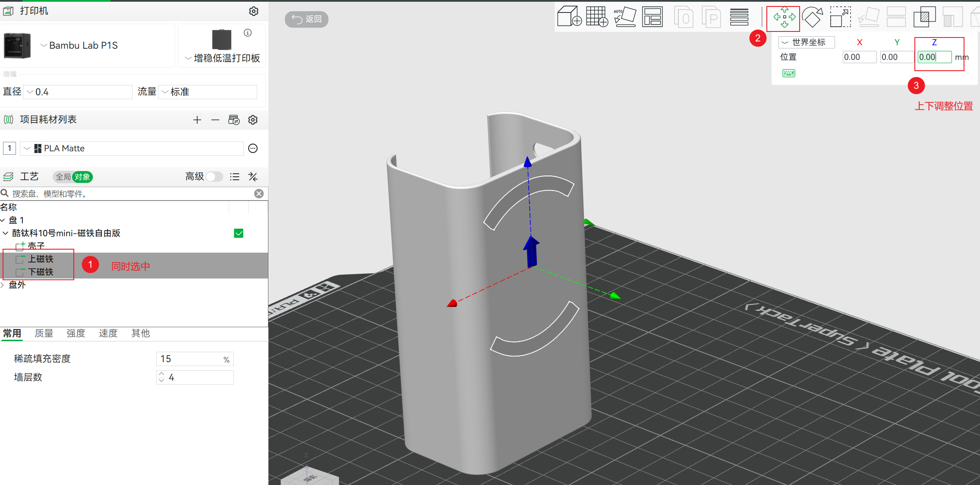Expand the 盘外 tree node
980x485 pixels.
tap(3, 285)
